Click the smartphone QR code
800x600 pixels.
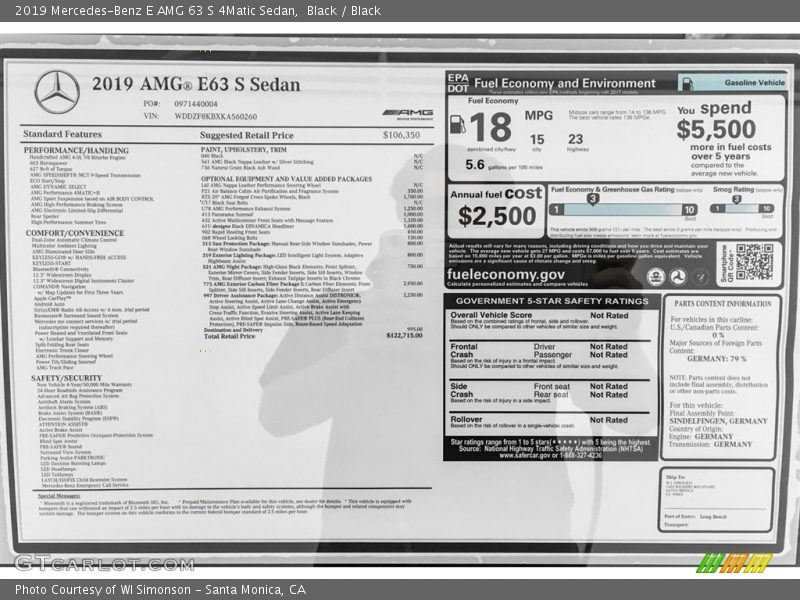(x=754, y=262)
